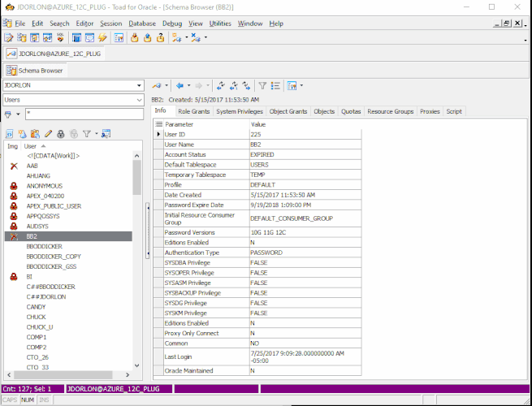Click user list horizontal scroll right arrow

coord(128,375)
